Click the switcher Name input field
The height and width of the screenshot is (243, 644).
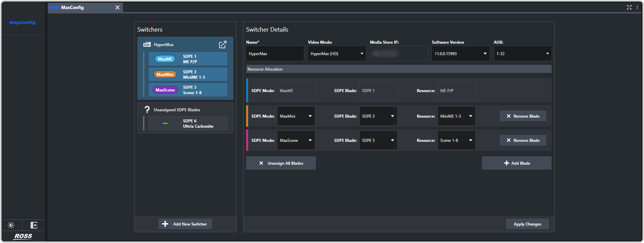click(275, 54)
